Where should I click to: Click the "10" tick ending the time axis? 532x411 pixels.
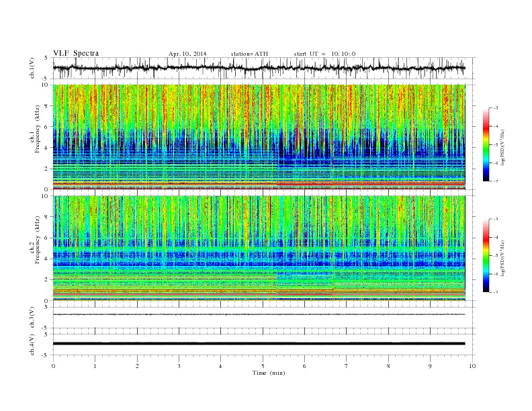(x=472, y=366)
